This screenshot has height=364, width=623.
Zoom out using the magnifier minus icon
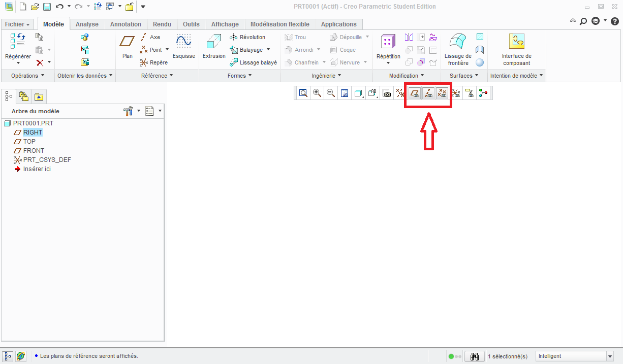[x=331, y=93]
